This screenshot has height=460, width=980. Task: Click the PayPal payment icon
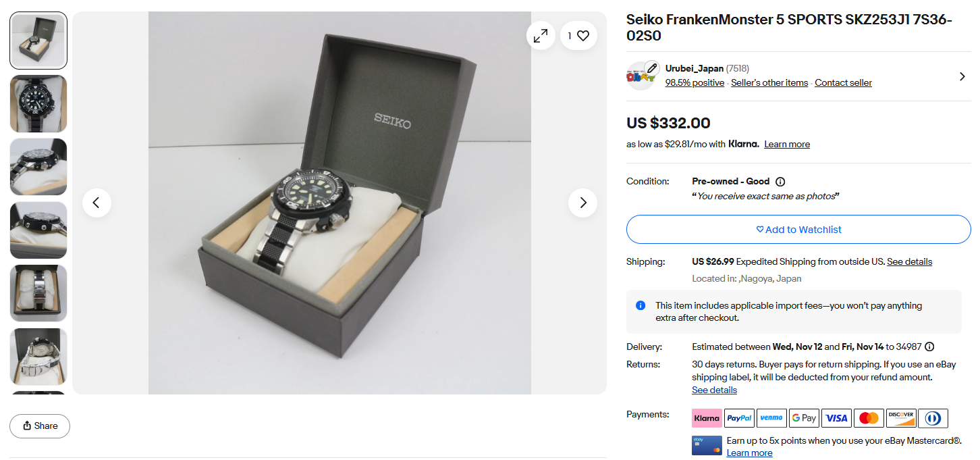[739, 418]
